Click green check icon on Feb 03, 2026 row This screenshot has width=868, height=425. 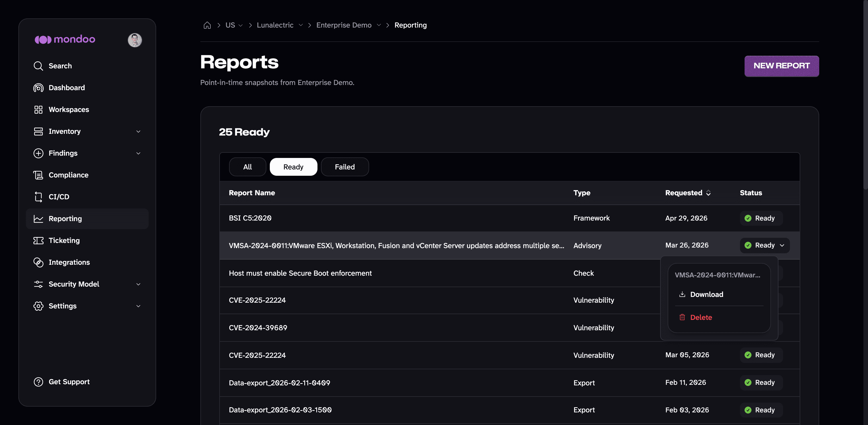(748, 410)
